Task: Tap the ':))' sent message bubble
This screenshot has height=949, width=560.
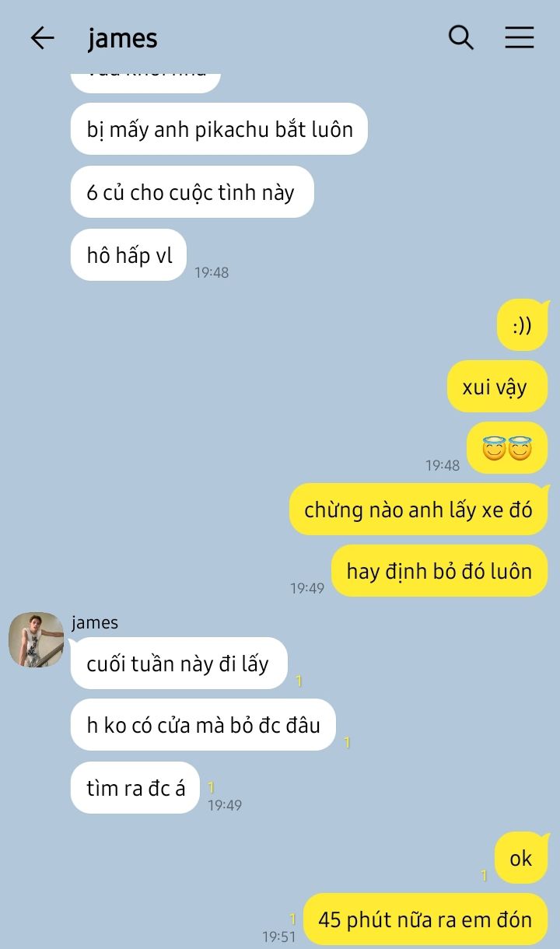Action: [x=523, y=325]
